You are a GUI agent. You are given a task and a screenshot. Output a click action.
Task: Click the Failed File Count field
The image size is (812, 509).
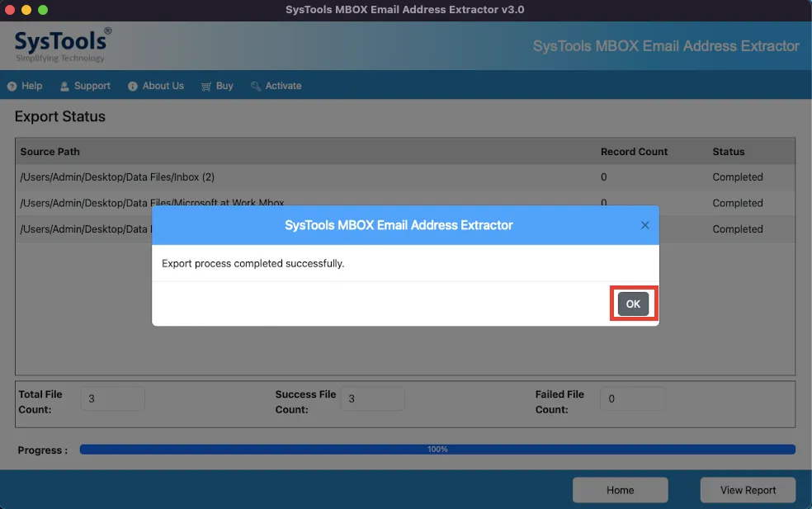(632, 398)
